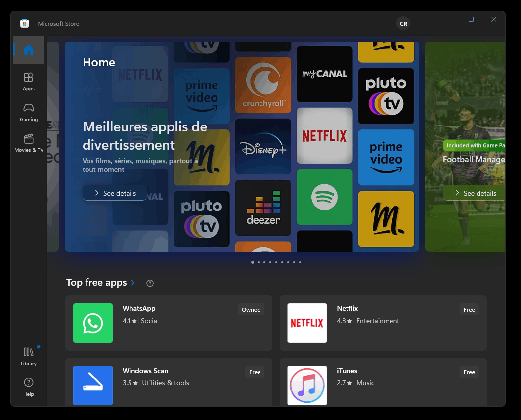Image resolution: width=521 pixels, height=420 pixels.
Task: Click the Utilities & tools category text
Action: (166, 383)
